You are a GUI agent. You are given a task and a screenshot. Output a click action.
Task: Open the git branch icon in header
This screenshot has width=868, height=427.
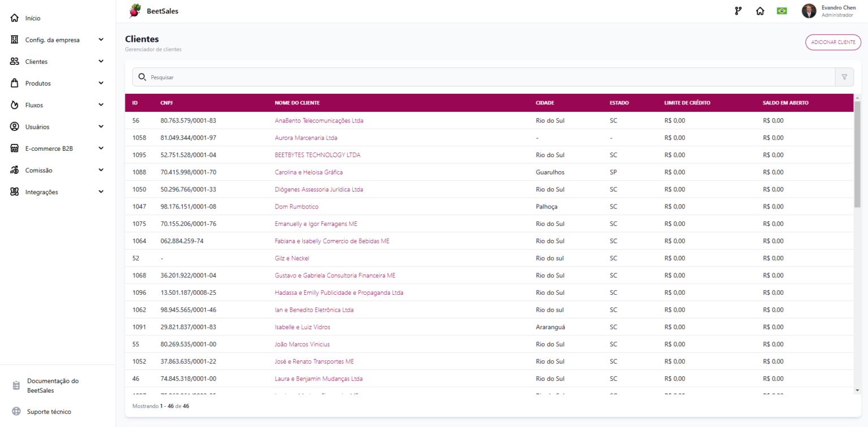(x=738, y=11)
